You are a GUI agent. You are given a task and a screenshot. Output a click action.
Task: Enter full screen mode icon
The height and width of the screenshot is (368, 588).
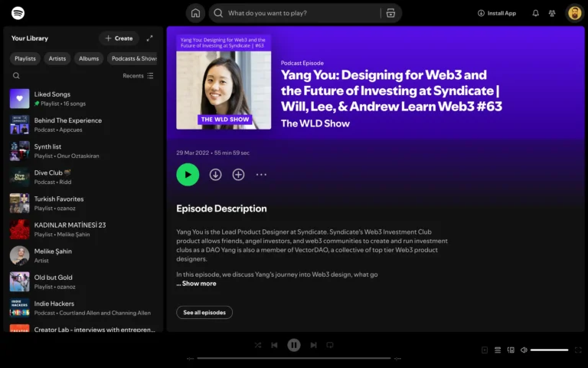coord(578,350)
